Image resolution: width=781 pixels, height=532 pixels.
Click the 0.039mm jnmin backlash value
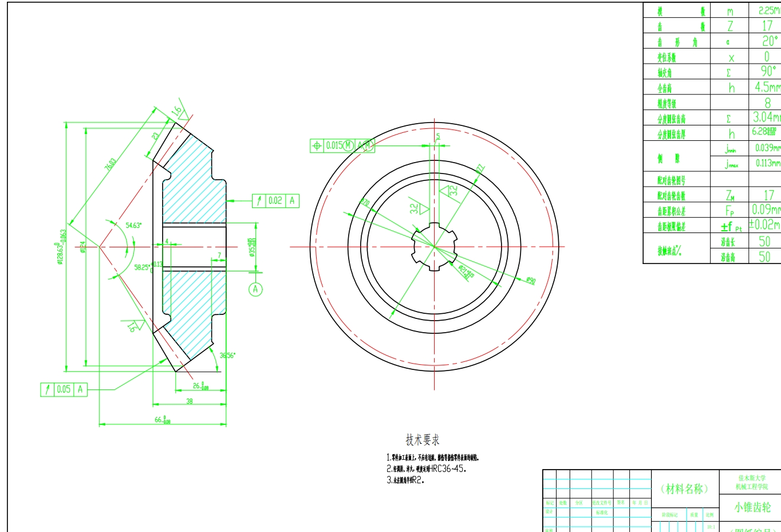768,148
